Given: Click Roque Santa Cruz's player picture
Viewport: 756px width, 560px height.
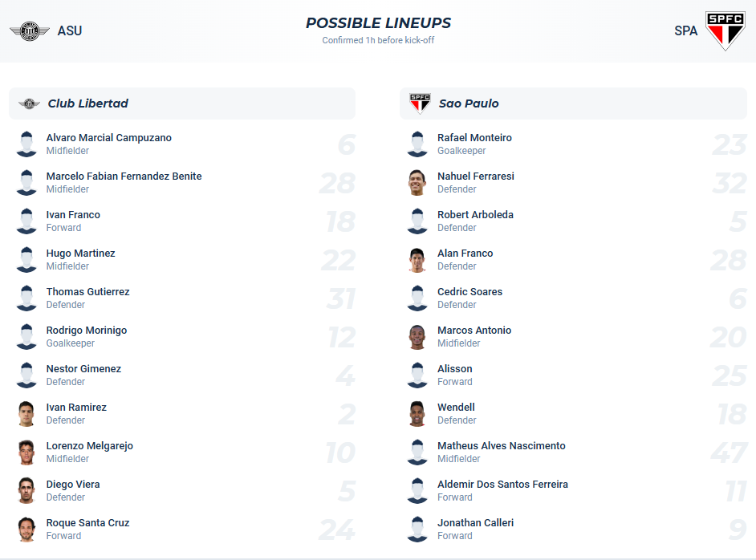Looking at the screenshot, I should pos(26,529).
